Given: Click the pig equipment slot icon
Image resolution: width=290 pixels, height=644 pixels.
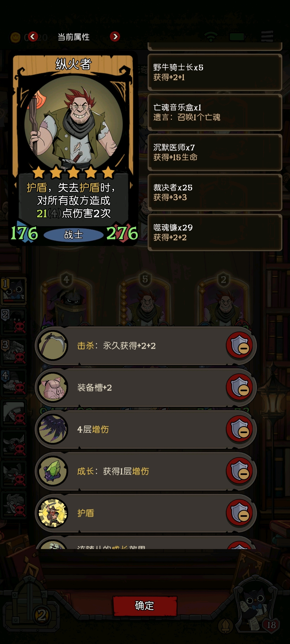Looking at the screenshot, I should click(x=53, y=387).
